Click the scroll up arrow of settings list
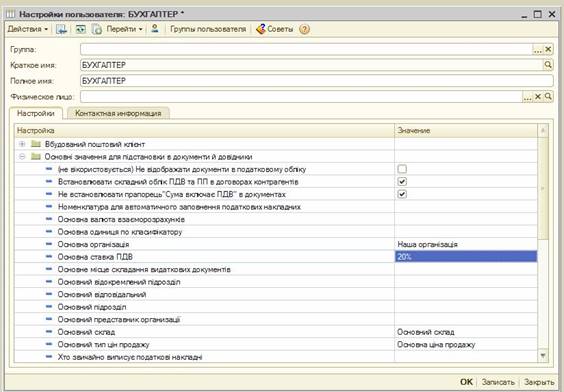 pyautogui.click(x=543, y=131)
